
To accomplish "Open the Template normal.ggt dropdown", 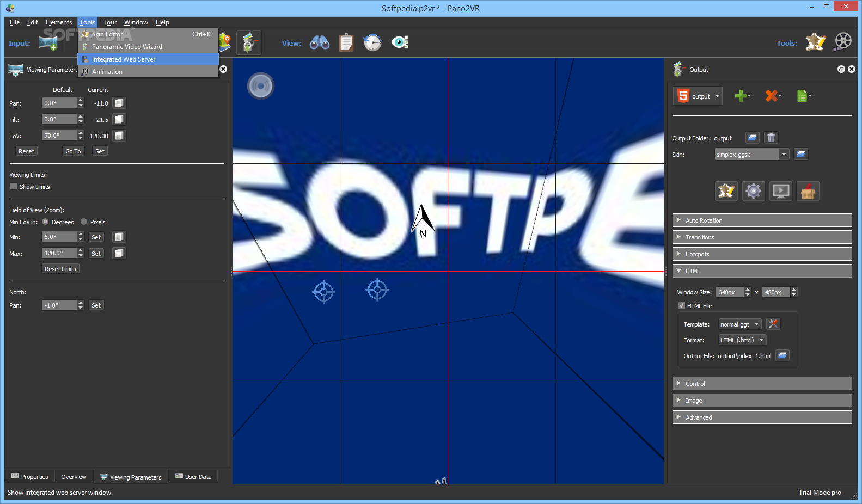I will tap(740, 324).
